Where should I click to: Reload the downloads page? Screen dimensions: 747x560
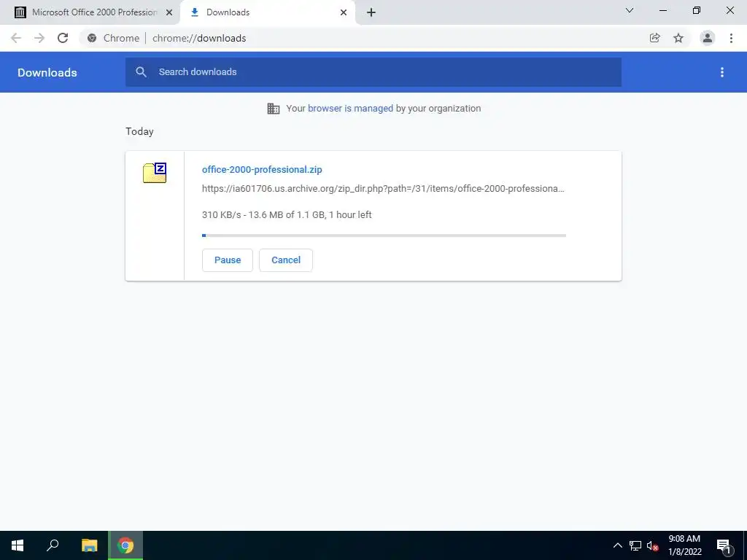63,38
